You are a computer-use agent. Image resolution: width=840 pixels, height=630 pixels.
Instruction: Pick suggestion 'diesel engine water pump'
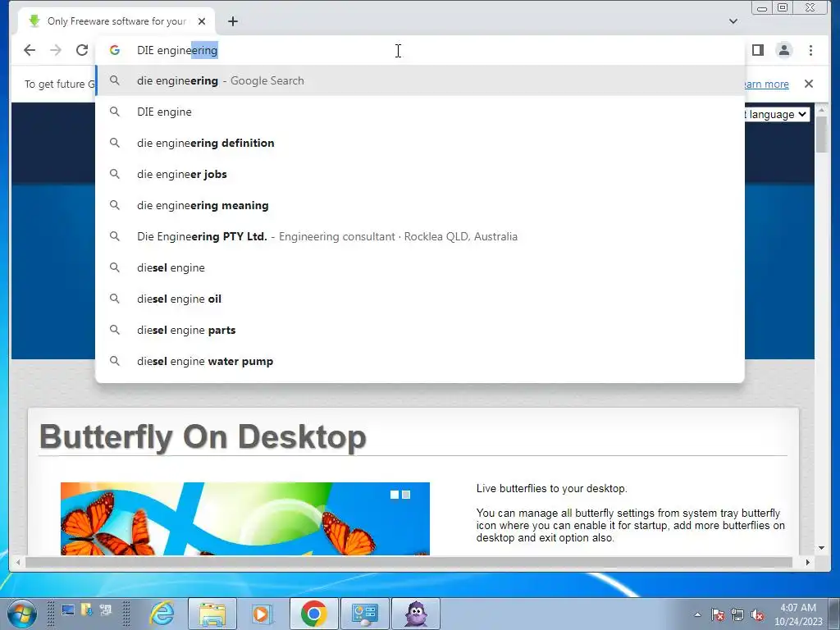tap(420, 361)
